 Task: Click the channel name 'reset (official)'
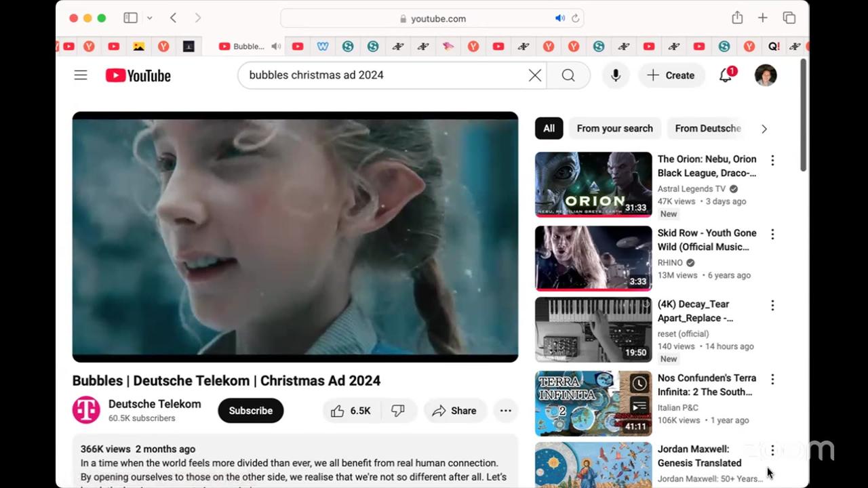pyautogui.click(x=684, y=333)
